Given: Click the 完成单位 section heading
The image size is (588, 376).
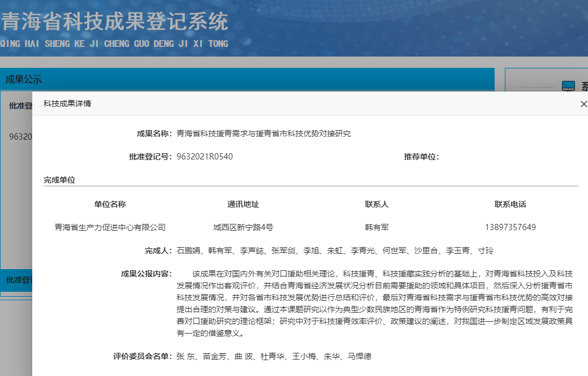Looking at the screenshot, I should pyautogui.click(x=59, y=180).
